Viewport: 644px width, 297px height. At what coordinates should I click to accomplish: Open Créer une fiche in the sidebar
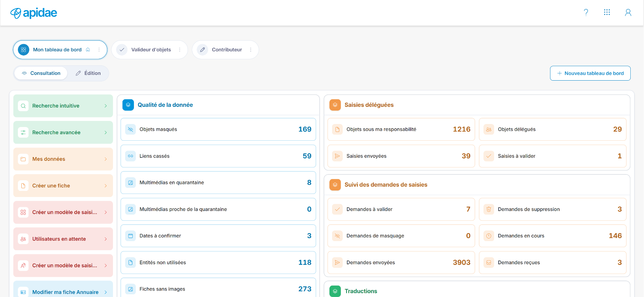(63, 186)
